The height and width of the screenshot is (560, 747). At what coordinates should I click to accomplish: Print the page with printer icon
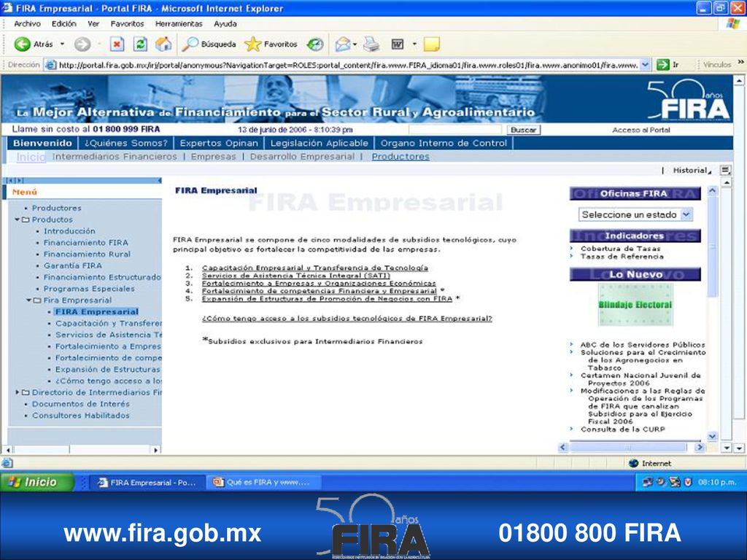pyautogui.click(x=371, y=44)
